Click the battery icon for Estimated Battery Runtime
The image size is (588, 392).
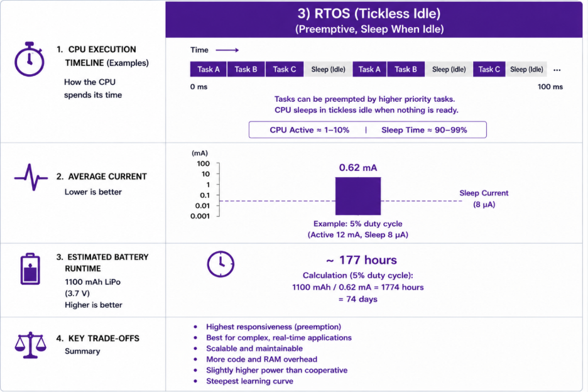tap(30, 269)
